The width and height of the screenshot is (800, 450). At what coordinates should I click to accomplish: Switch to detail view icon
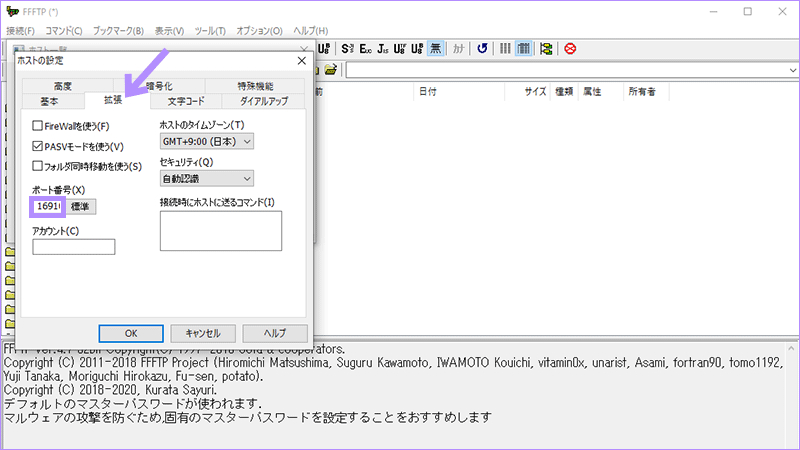pyautogui.click(x=524, y=48)
